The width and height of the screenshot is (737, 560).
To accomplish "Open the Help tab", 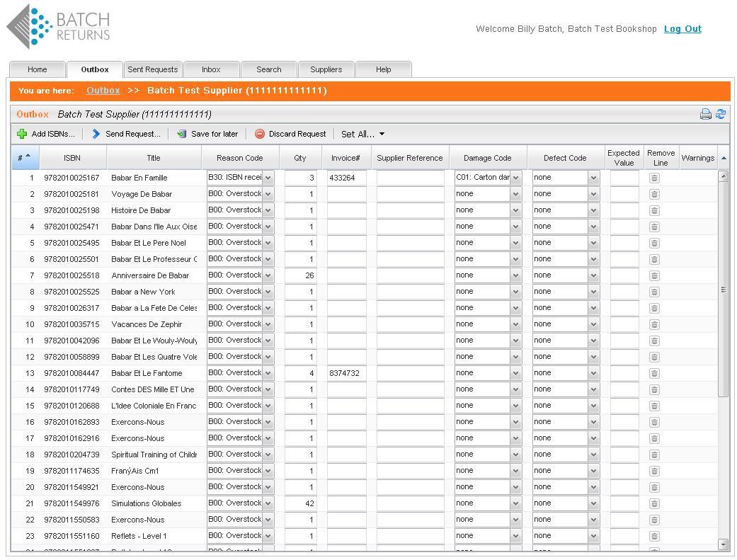I will click(384, 69).
